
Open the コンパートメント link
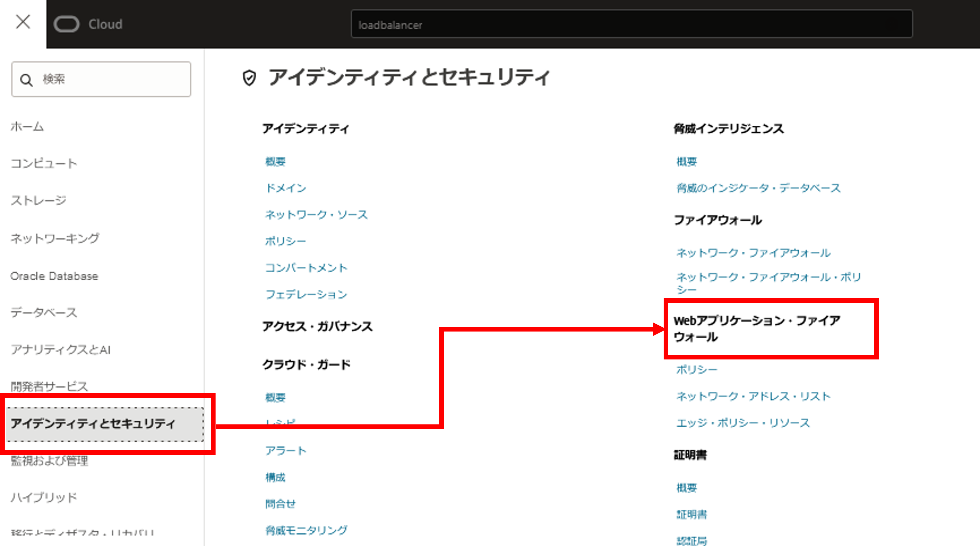[306, 268]
